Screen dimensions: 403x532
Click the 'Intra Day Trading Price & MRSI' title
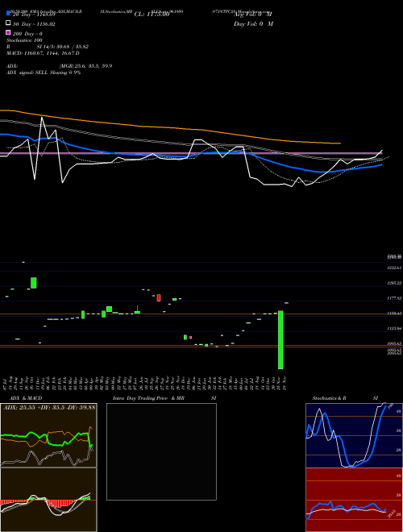click(164, 398)
